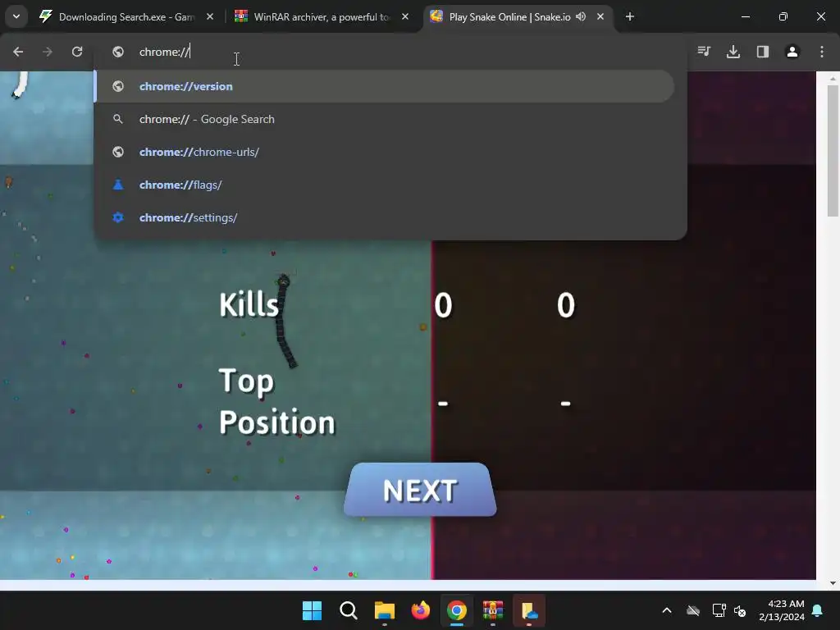Click the OneDrive cloud tray icon
Image resolution: width=840 pixels, height=630 pixels.
pos(693,610)
